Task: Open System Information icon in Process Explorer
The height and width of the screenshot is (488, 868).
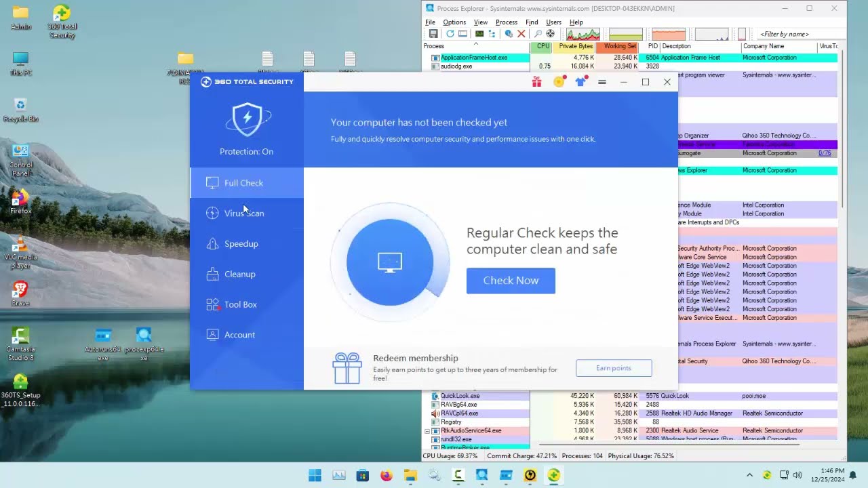Action: [479, 34]
